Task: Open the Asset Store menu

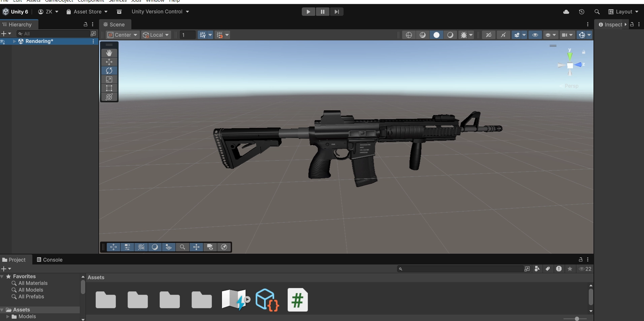Action: [87, 12]
